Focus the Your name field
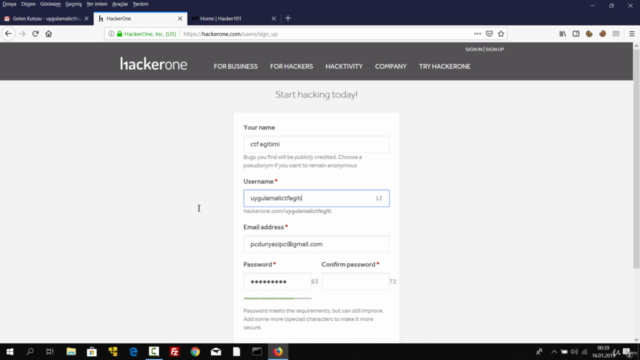This screenshot has width=640, height=360. pyautogui.click(x=316, y=144)
